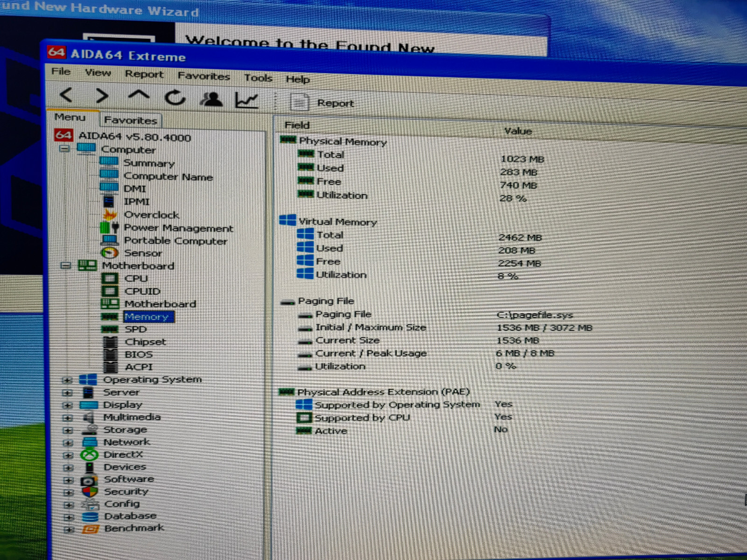The image size is (747, 560).
Task: Select the Computer Name monitor icon
Action: [109, 175]
